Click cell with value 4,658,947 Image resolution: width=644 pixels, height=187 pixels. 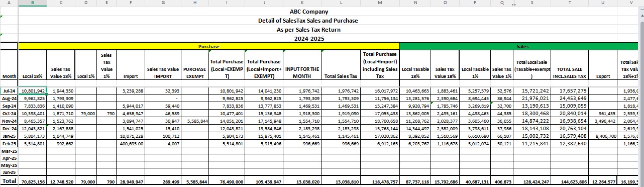click(131, 114)
